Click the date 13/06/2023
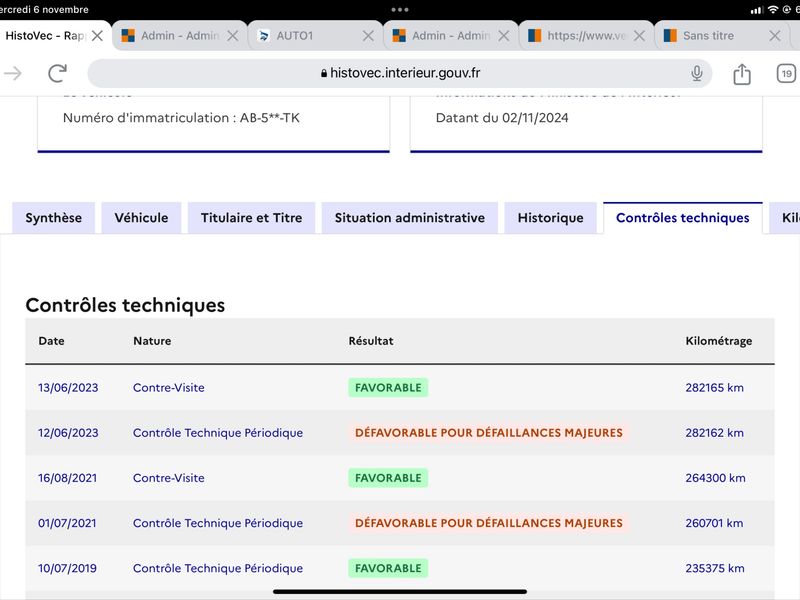This screenshot has height=600, width=800. (x=68, y=388)
